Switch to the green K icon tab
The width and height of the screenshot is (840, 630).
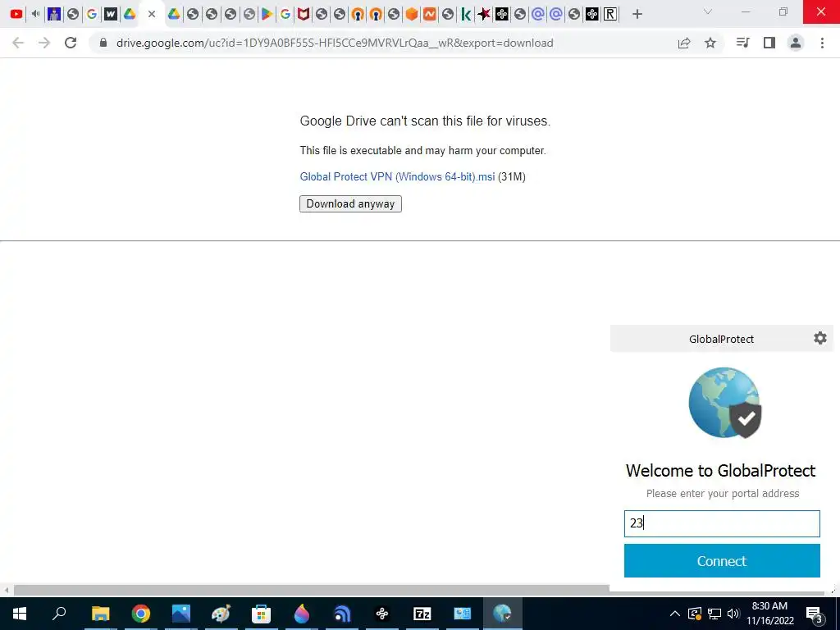[x=466, y=15]
